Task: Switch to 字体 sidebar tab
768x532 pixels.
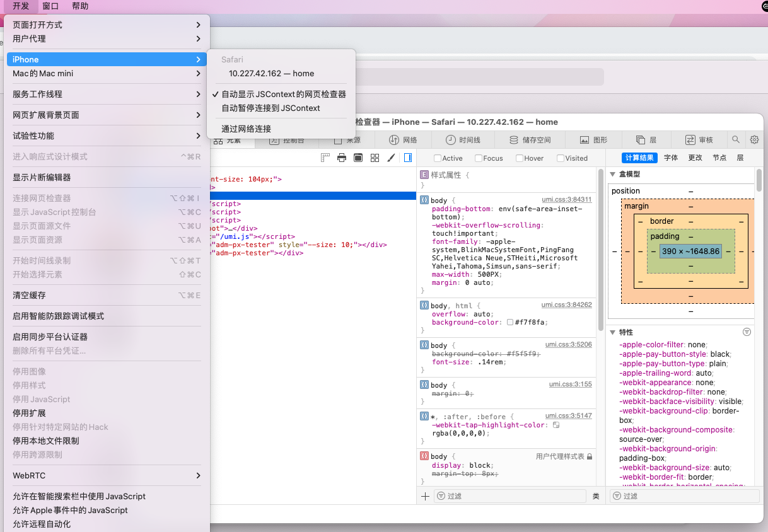Action: [x=671, y=158]
